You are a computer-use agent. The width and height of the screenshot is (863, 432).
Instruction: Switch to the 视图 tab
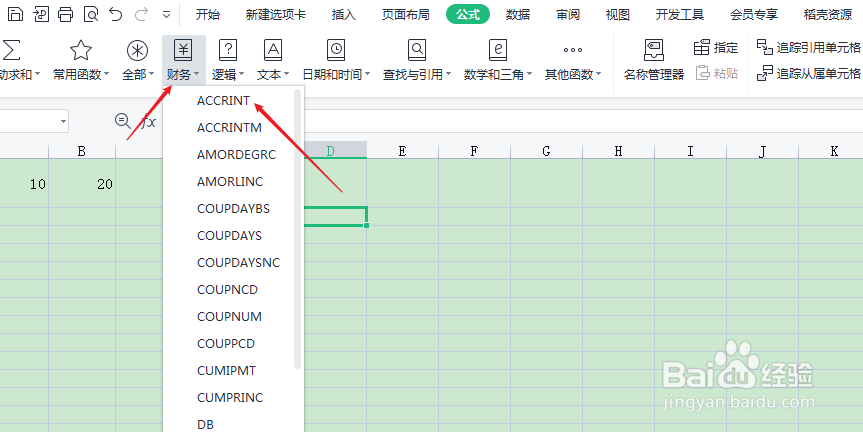pos(618,15)
